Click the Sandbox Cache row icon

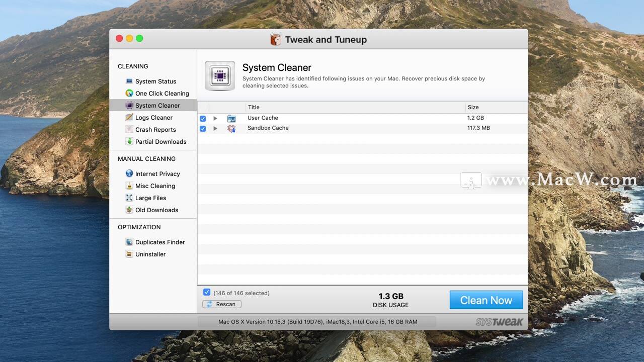click(231, 128)
